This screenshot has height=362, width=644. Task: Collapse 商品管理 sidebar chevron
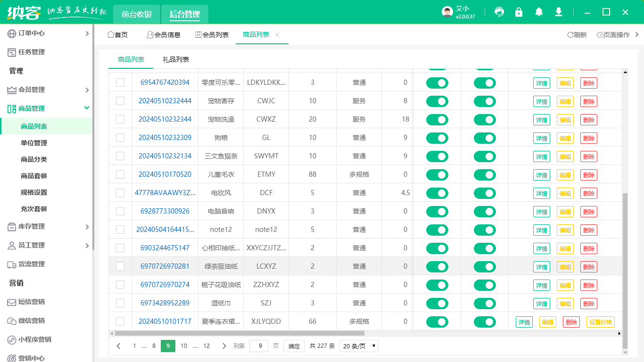coord(87,108)
